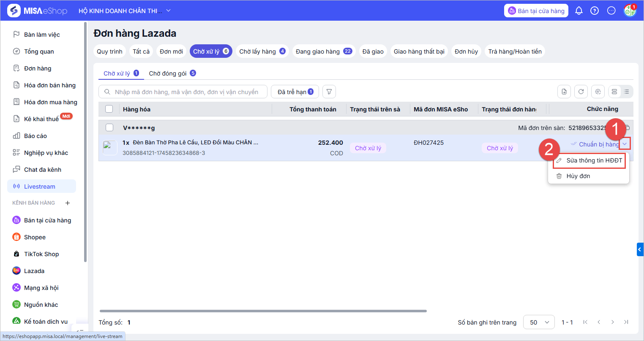Open the TikTok Shop channel
The image size is (644, 341).
(42, 254)
